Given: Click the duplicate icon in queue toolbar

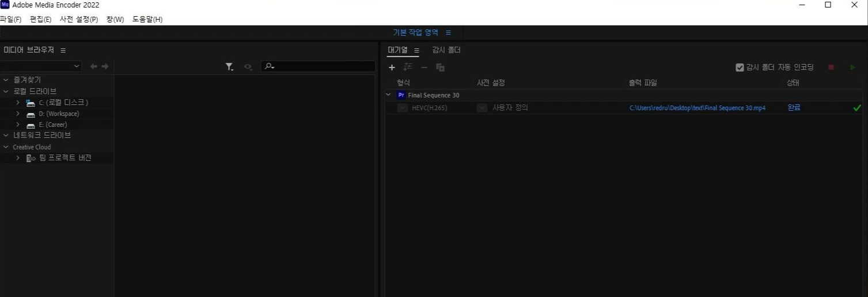Looking at the screenshot, I should point(440,67).
